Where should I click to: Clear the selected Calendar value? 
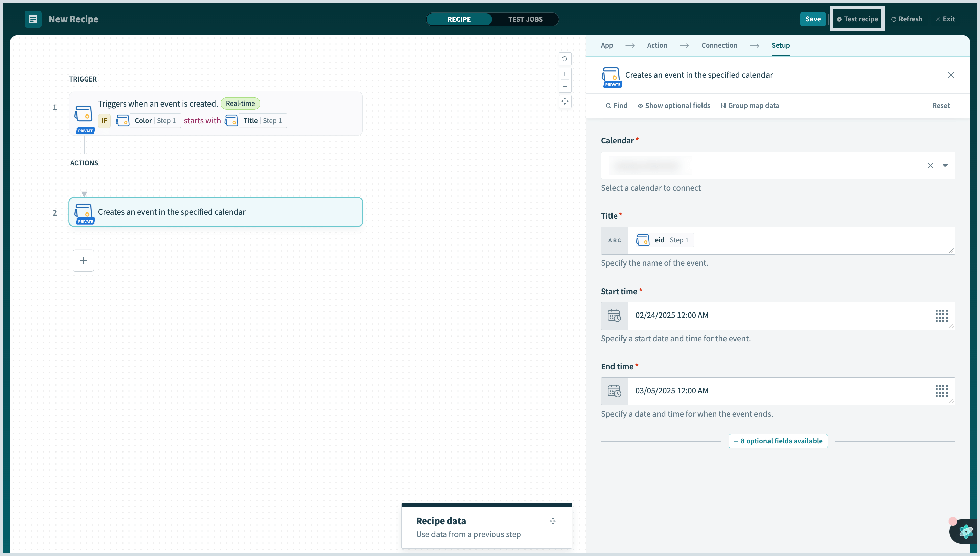coord(930,166)
